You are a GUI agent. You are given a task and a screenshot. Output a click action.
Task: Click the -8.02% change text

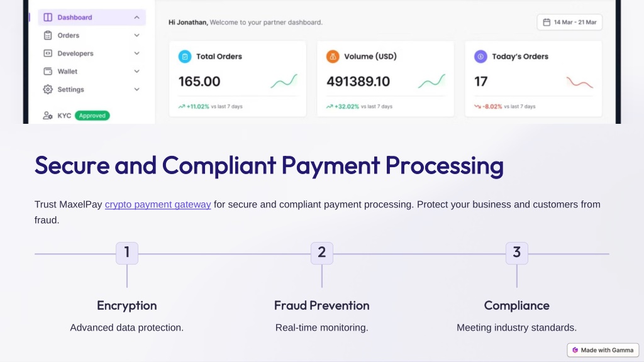pyautogui.click(x=492, y=106)
